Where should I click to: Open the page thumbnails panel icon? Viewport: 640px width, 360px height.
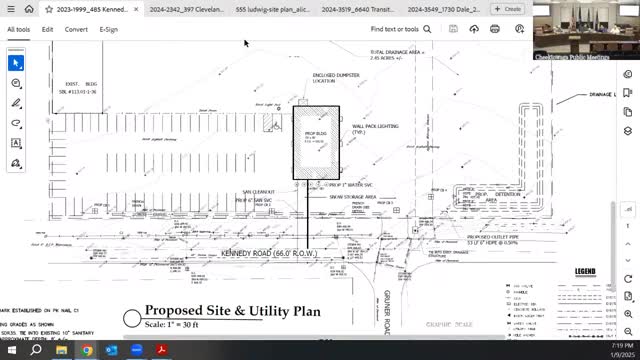(x=628, y=112)
